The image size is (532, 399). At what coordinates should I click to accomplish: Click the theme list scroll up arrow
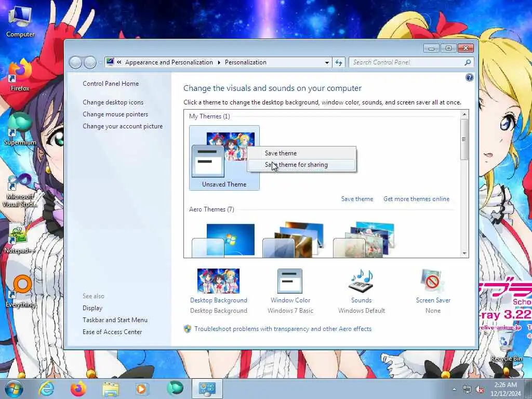[x=464, y=114]
